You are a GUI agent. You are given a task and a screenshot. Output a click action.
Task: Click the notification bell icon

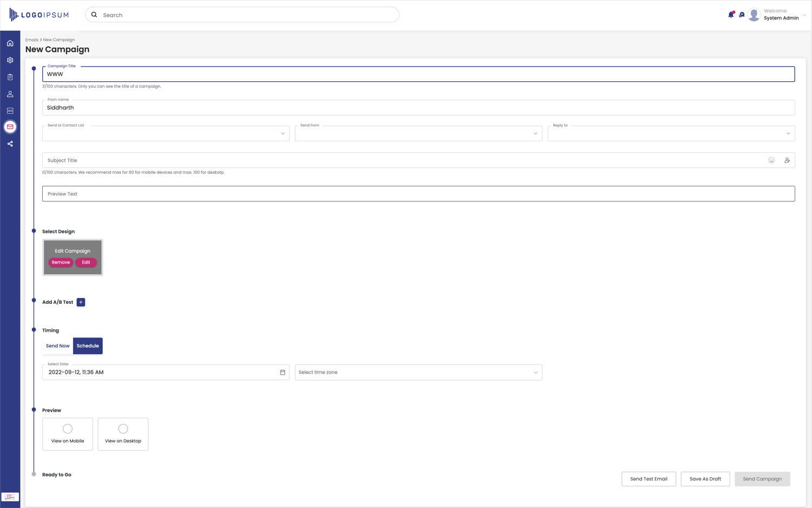[x=731, y=15]
